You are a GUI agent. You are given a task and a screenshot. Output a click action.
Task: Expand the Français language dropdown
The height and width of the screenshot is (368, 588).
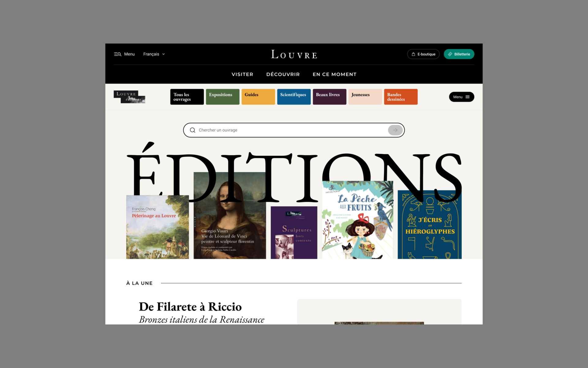point(154,54)
